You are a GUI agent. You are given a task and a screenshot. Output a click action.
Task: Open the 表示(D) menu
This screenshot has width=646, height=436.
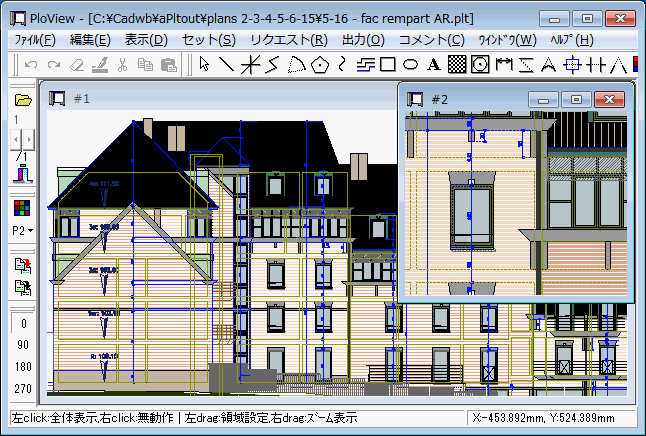point(146,40)
